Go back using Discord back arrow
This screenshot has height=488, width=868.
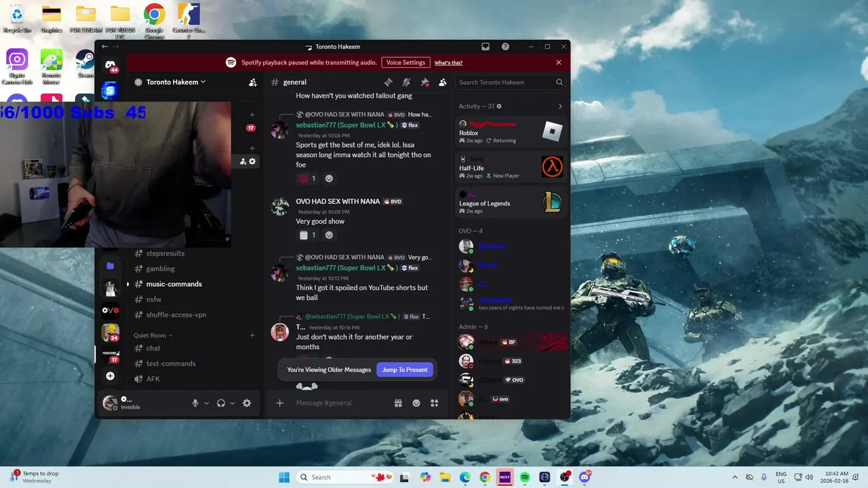104,47
